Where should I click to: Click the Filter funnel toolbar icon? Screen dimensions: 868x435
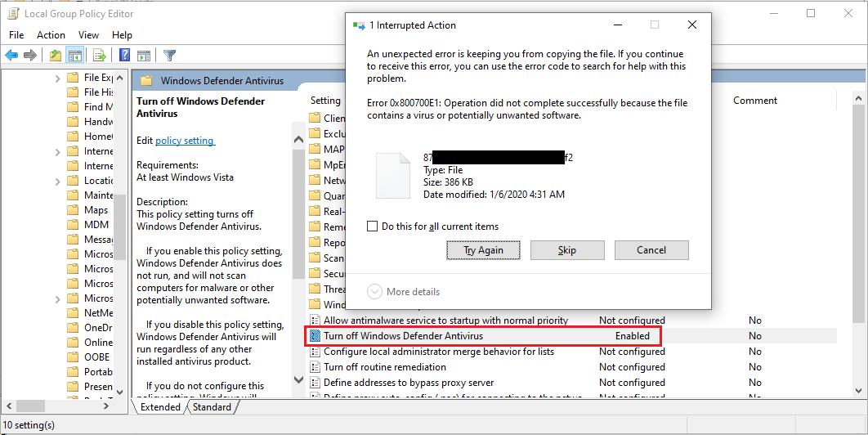(x=170, y=55)
